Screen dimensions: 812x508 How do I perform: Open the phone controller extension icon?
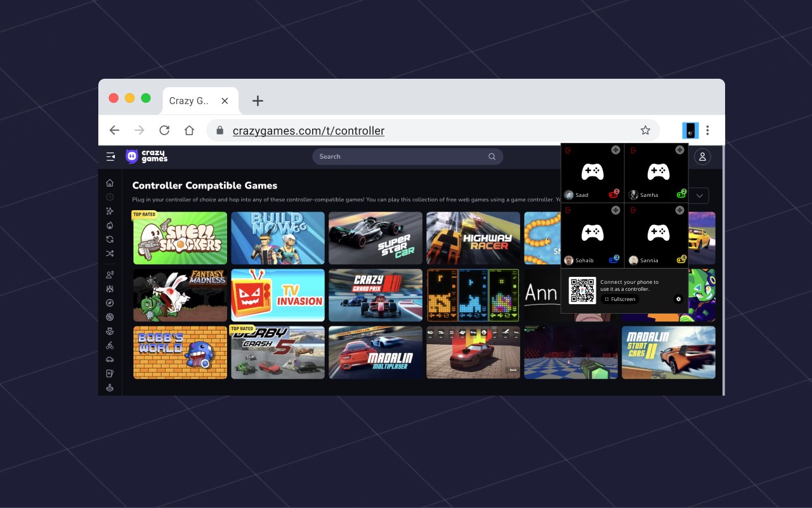click(690, 130)
